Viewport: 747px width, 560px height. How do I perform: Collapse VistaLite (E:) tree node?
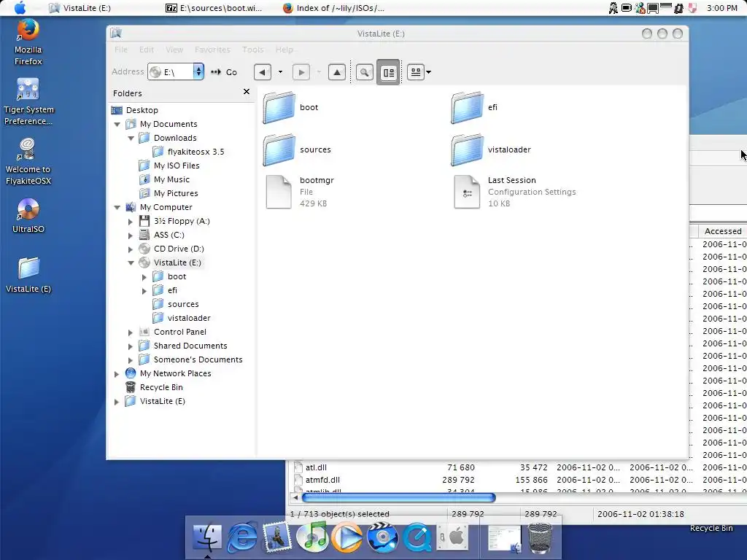(x=131, y=262)
